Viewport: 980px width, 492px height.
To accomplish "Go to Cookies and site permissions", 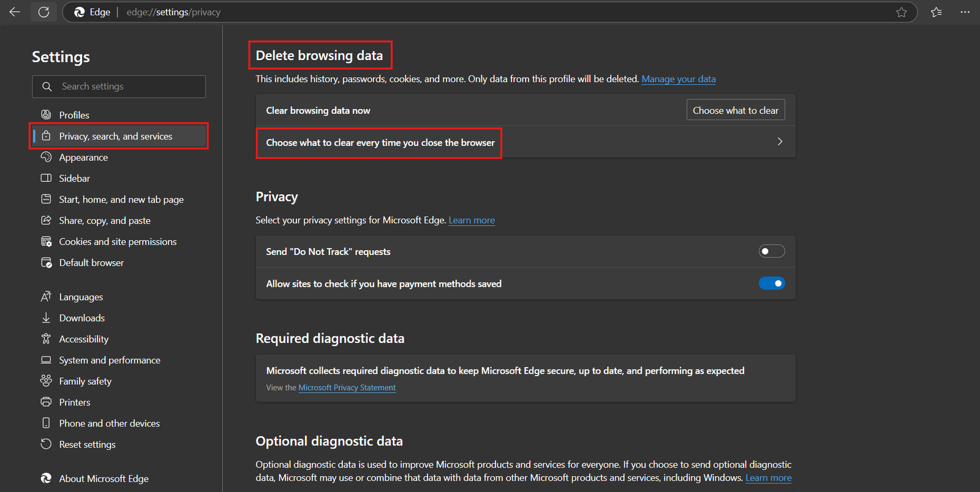I will tap(118, 241).
